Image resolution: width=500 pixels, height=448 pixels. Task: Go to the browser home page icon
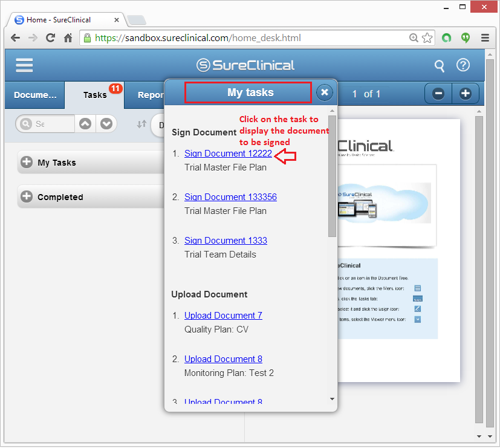(x=68, y=38)
